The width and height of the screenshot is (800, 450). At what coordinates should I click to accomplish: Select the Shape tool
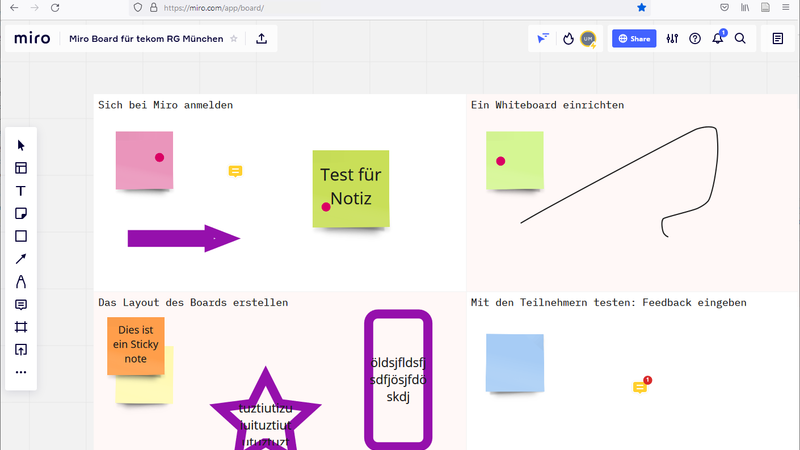tap(21, 236)
